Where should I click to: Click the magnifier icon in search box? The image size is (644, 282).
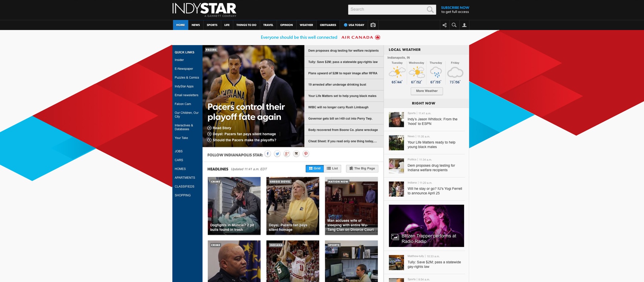[x=430, y=10]
